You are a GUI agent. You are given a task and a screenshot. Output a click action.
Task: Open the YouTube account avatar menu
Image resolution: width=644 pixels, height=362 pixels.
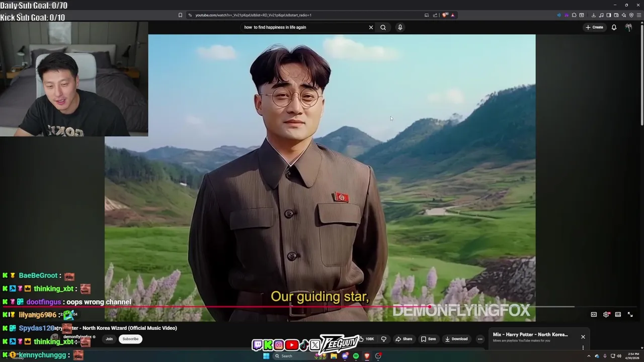pyautogui.click(x=628, y=27)
